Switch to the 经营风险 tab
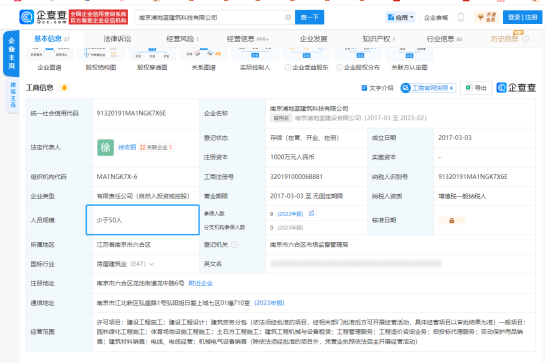 pyautogui.click(x=182, y=39)
